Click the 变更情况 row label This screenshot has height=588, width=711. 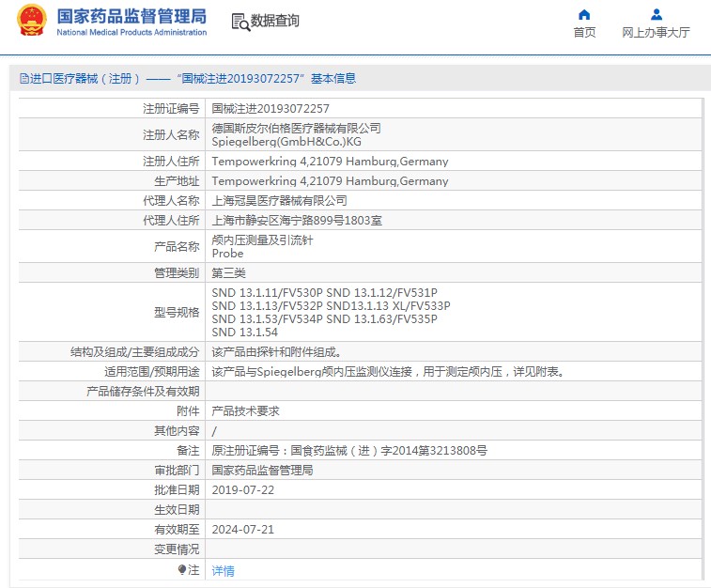coord(177,549)
